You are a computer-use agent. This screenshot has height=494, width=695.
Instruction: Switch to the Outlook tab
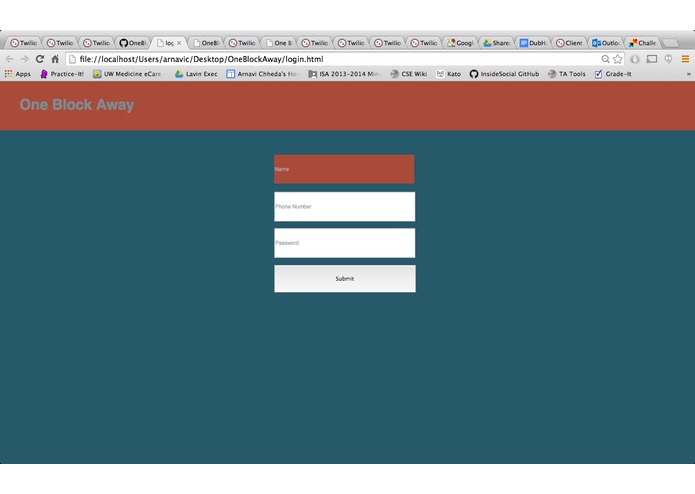605,43
